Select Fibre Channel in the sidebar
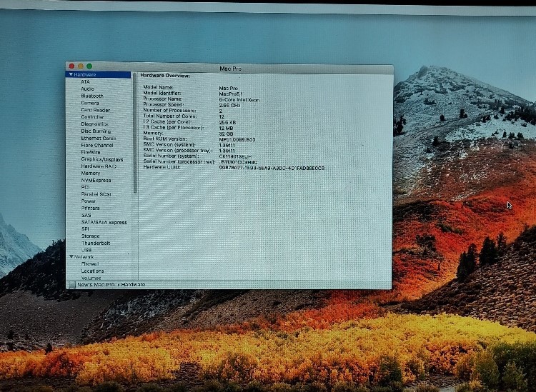The height and width of the screenshot is (392, 536). coord(97,145)
